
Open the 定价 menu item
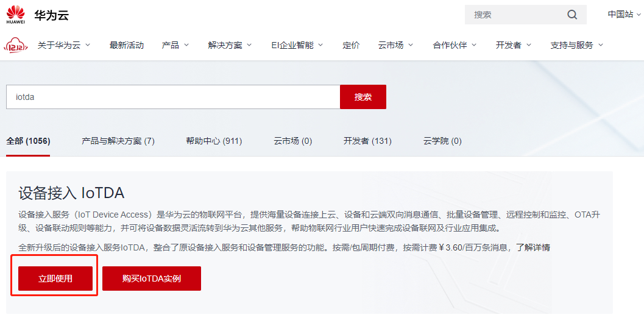tap(351, 45)
